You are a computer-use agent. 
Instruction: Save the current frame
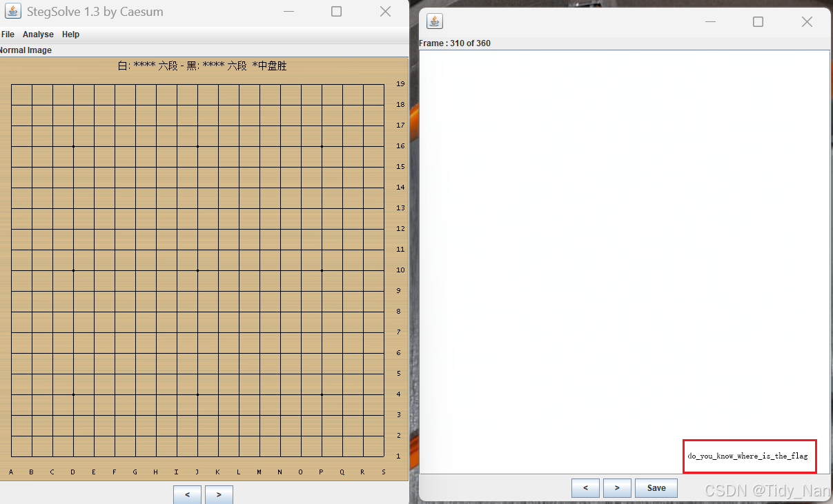(x=656, y=488)
